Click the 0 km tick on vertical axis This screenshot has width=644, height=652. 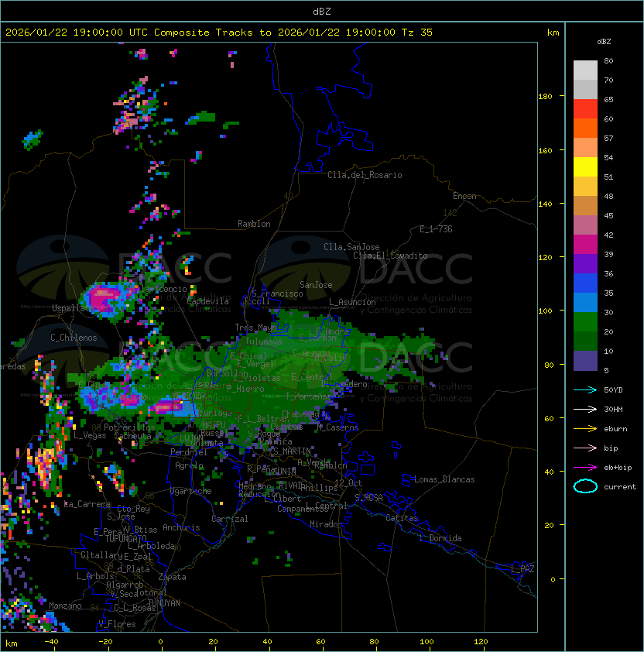pos(553,579)
